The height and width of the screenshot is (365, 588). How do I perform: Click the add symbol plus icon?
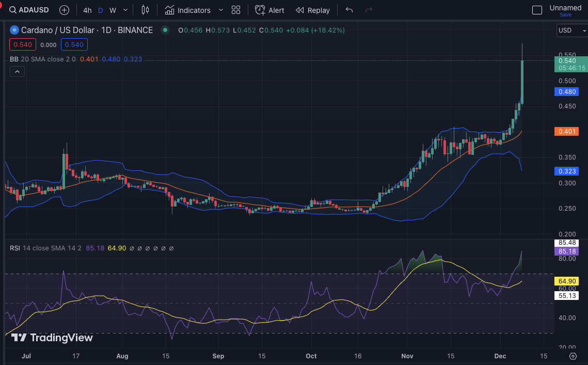(64, 10)
